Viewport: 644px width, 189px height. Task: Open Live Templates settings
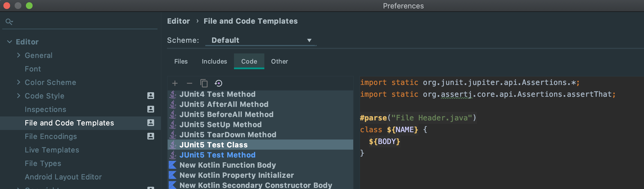[x=52, y=150]
